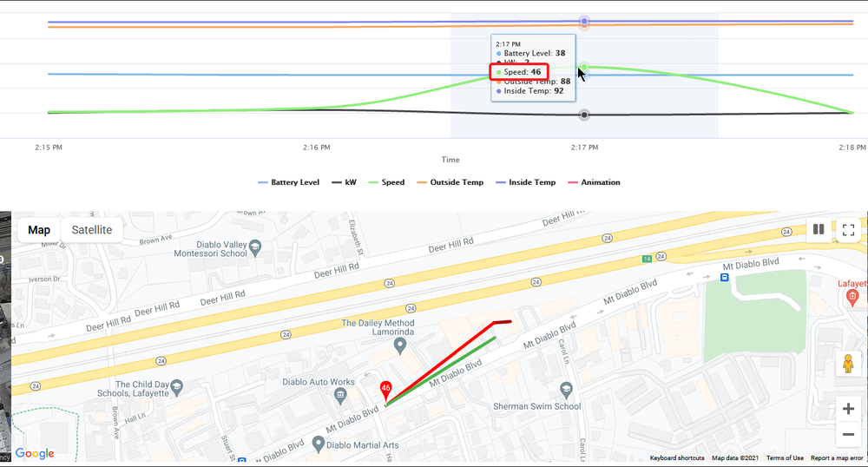Click the Diablo Auto Works pin

(x=340, y=396)
